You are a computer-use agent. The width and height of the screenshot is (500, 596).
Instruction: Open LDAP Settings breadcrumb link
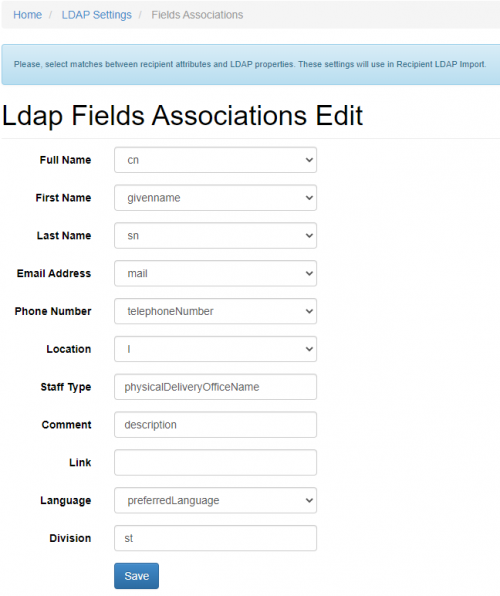click(x=97, y=15)
